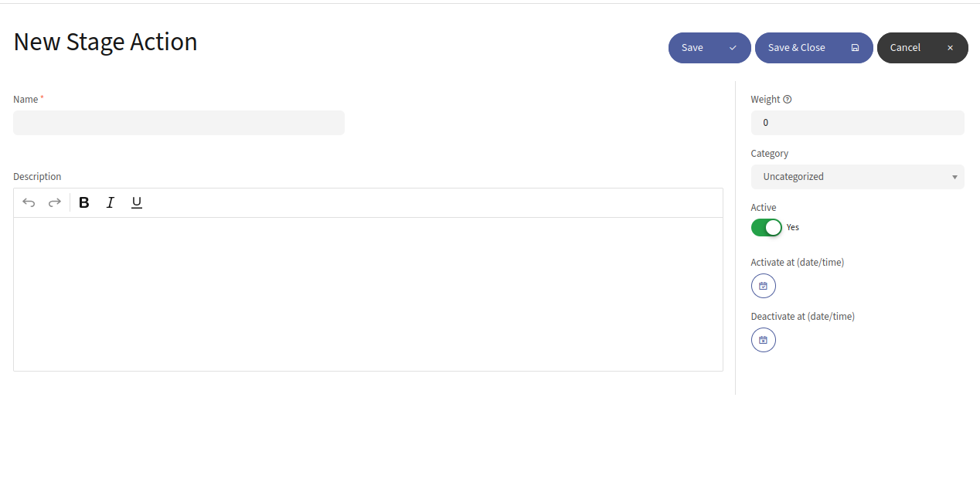
Task: Open the Category dropdown
Action: click(858, 177)
